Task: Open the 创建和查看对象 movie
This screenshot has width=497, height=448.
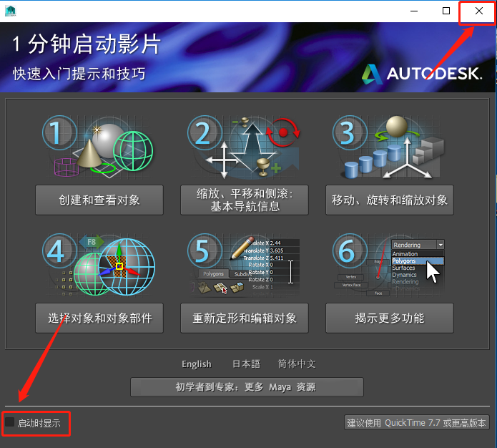Action: click(x=99, y=200)
